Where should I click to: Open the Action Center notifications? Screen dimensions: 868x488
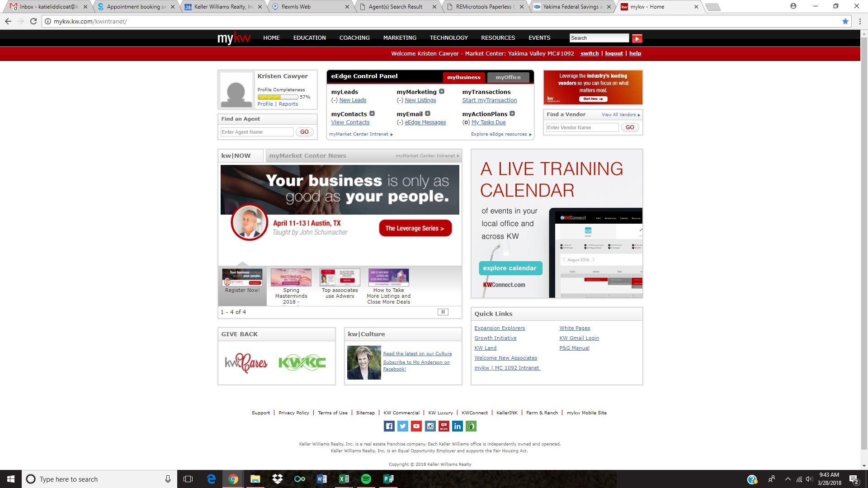pyautogui.click(x=854, y=479)
